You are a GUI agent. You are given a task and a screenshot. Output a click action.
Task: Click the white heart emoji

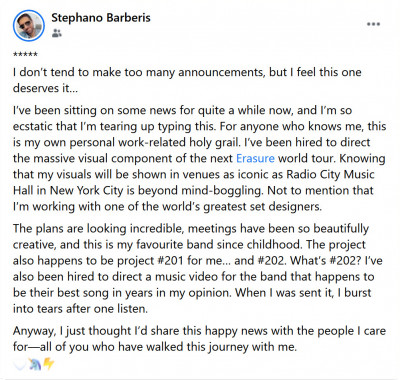point(19,365)
